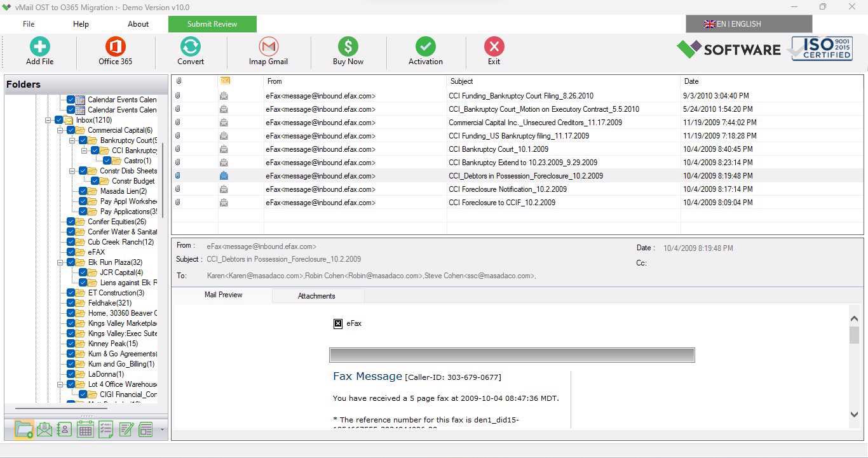Collapse the Constr Disb Sheets node

(x=72, y=171)
